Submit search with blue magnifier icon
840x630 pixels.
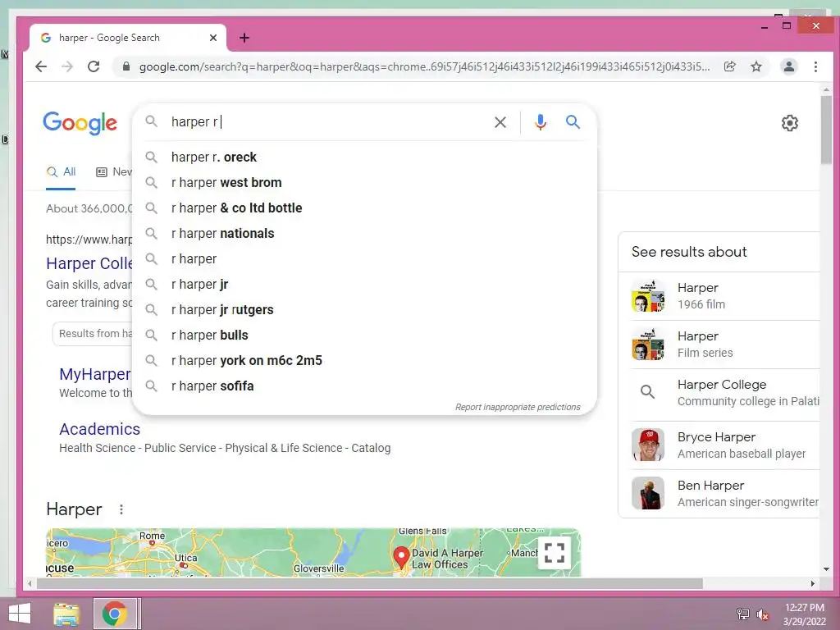[573, 122]
